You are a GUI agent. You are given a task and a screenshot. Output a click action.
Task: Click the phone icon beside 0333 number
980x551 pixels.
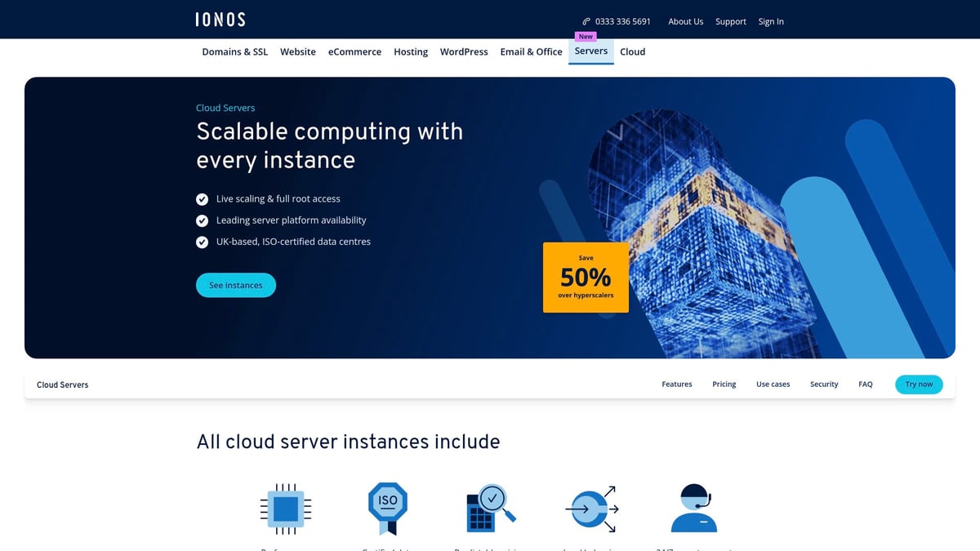(x=586, y=22)
